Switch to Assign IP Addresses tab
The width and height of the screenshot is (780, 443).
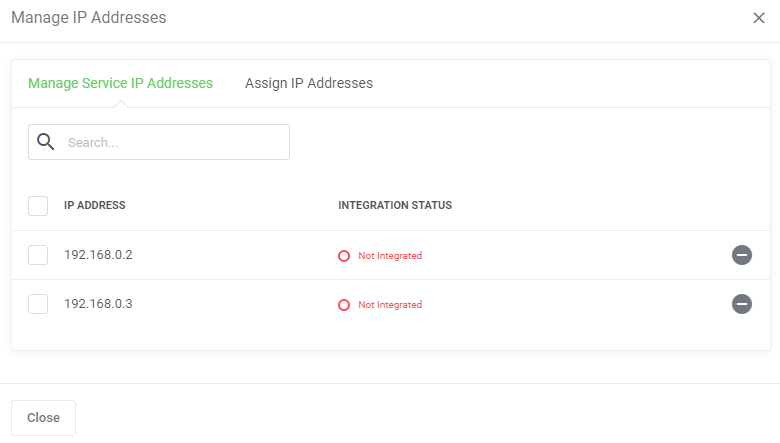pos(308,83)
